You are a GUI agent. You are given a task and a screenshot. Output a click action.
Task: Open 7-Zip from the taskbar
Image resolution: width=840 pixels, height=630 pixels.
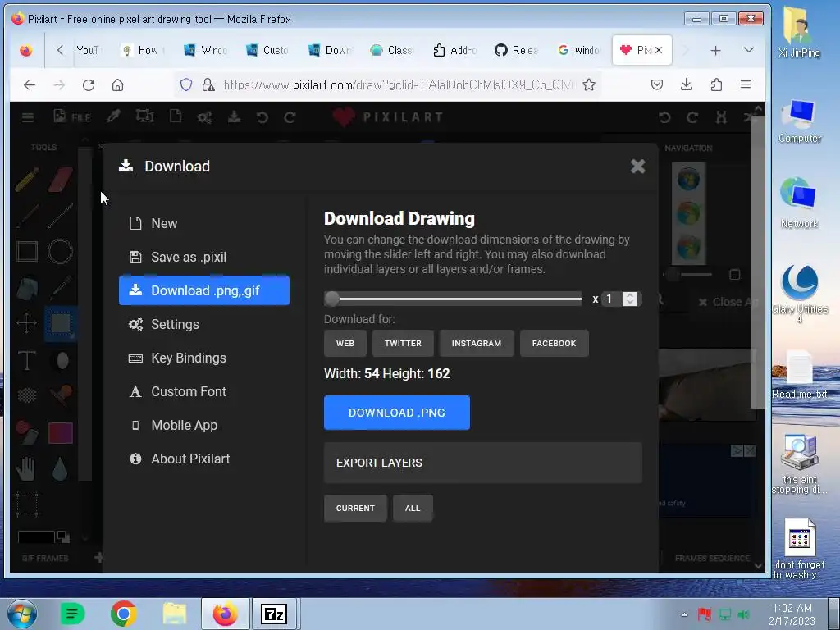pyautogui.click(x=274, y=614)
